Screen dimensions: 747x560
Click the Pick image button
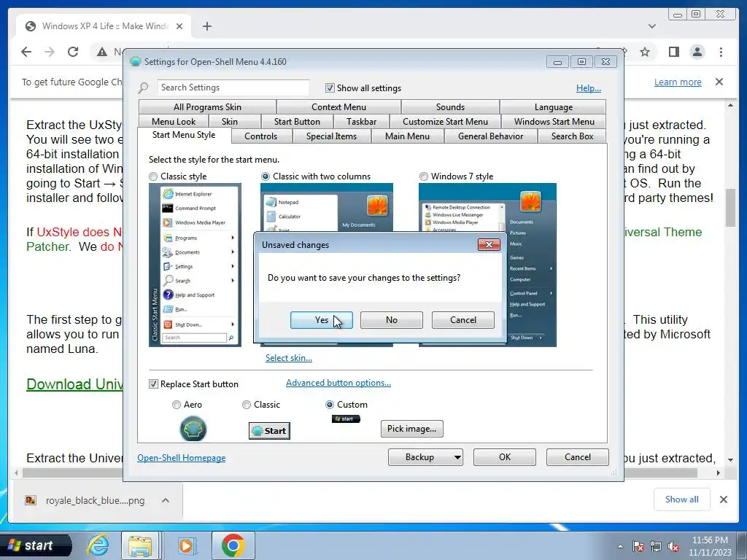pyautogui.click(x=411, y=429)
